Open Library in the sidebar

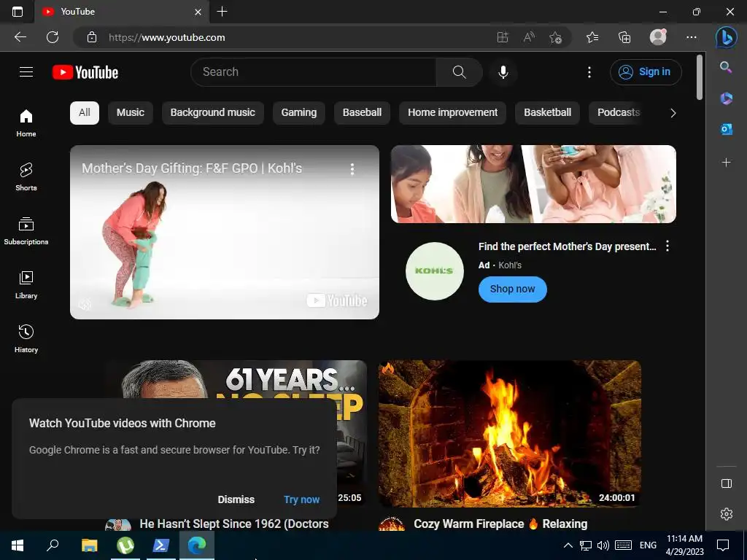(x=26, y=284)
